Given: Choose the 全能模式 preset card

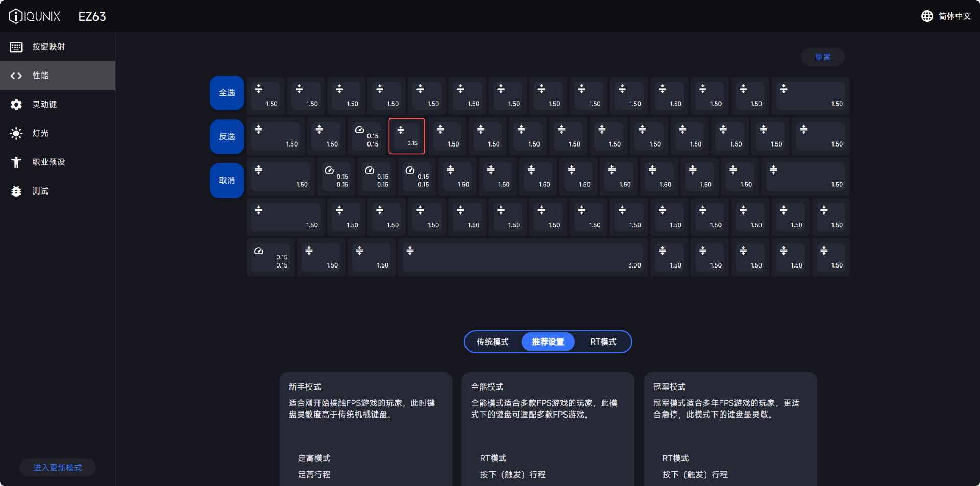Looking at the screenshot, I should [548, 429].
